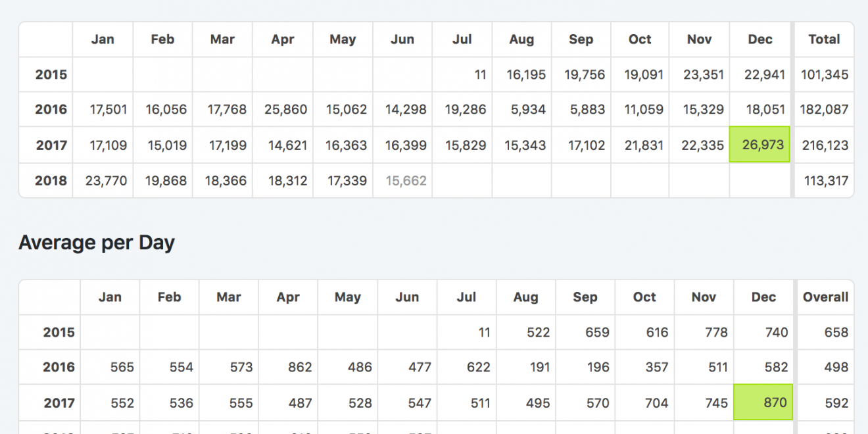Select the January 2018 value 23,770

(x=106, y=180)
